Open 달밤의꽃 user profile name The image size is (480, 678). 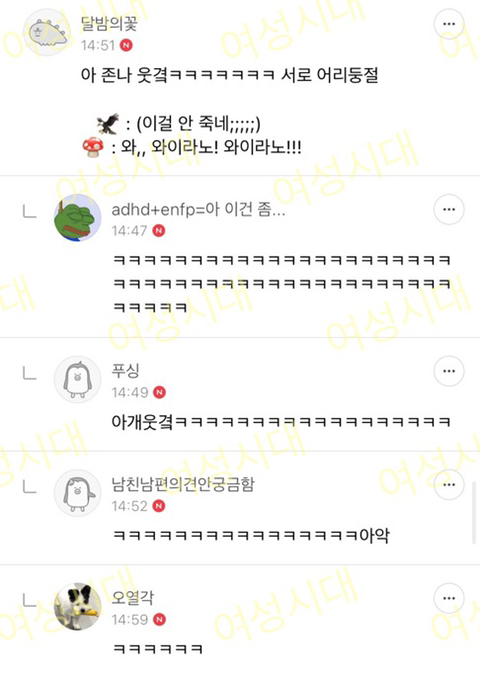click(x=109, y=23)
